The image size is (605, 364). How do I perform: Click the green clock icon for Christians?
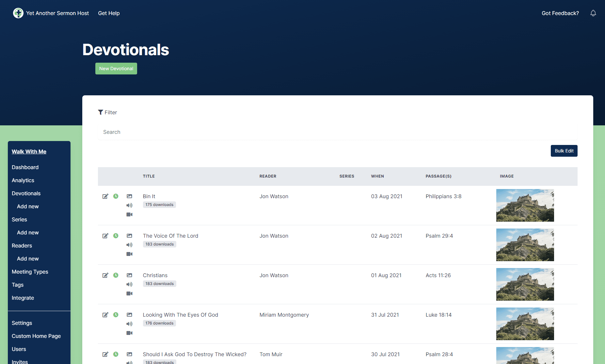click(116, 275)
